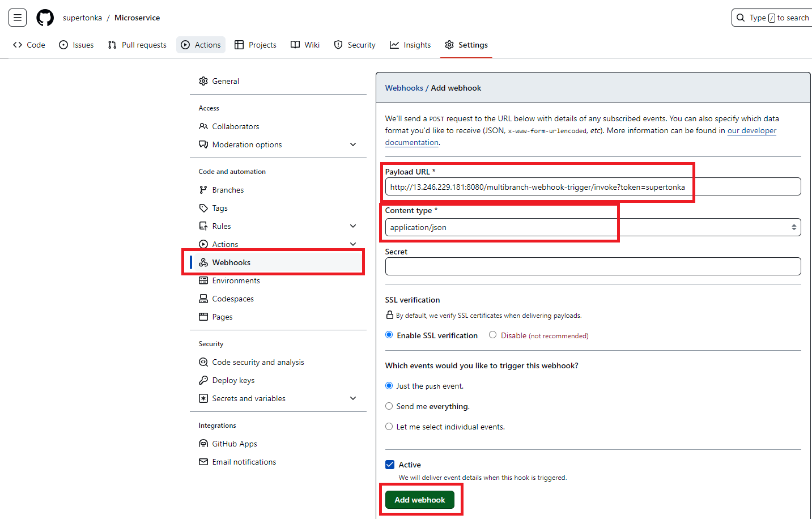Open the Pull requests tab

137,45
